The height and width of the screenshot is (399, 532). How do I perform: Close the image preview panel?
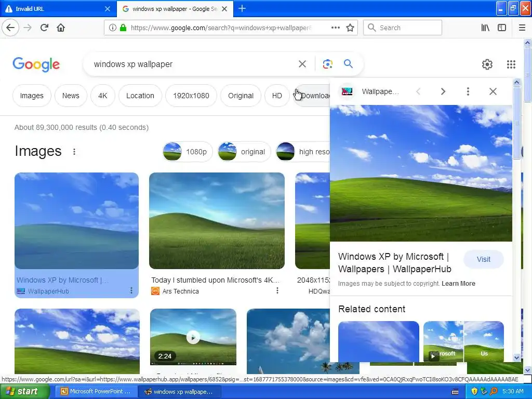[x=493, y=91]
